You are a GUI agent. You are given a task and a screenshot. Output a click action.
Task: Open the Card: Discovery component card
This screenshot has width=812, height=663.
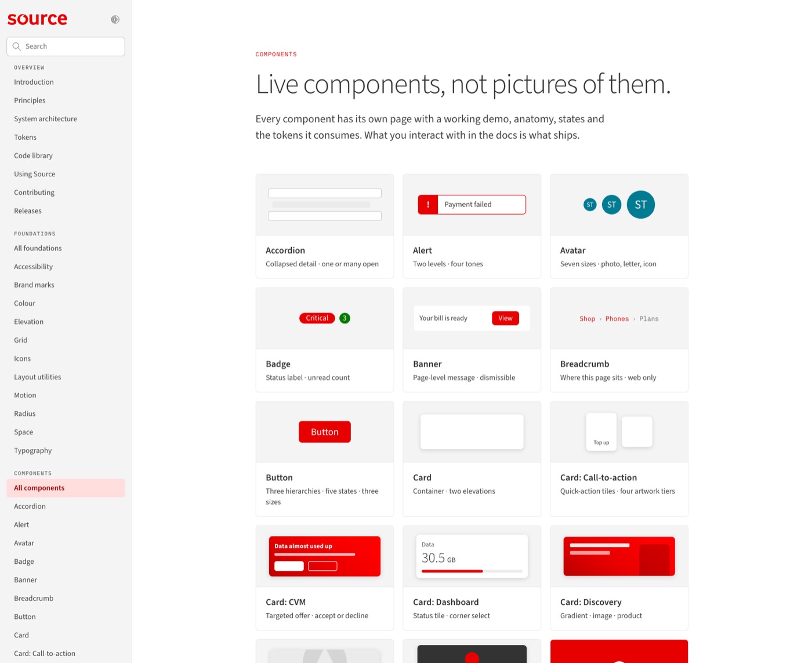coord(619,578)
